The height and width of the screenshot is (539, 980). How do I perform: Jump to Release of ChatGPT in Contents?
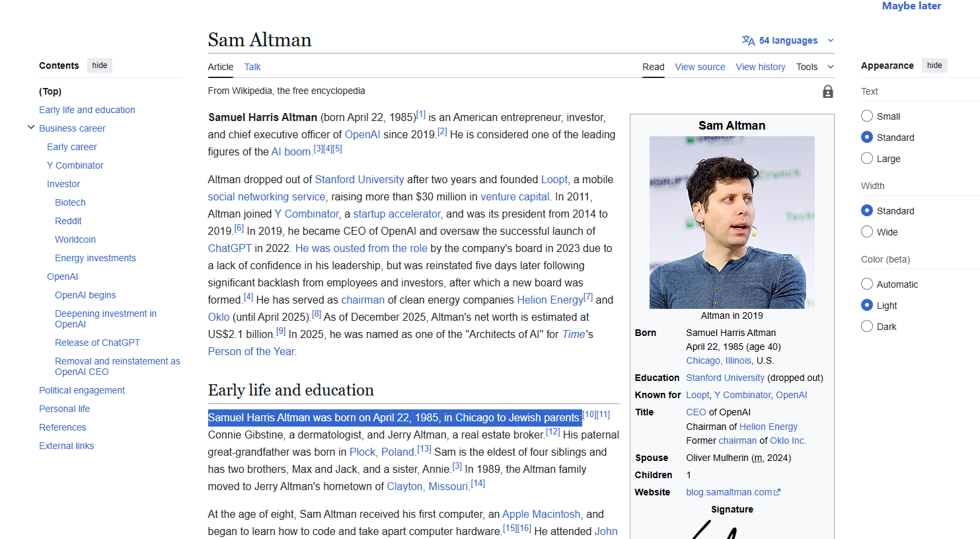pos(97,343)
